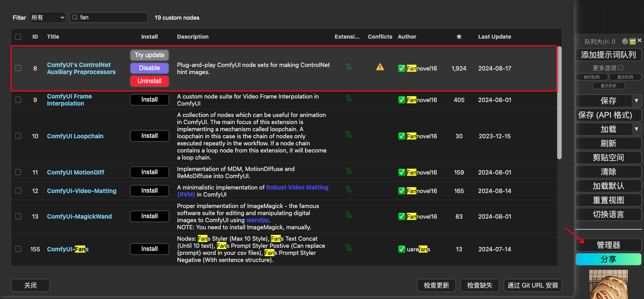Install ComfyUI-Video-Matting
This screenshot has height=299, width=644.
tap(149, 191)
